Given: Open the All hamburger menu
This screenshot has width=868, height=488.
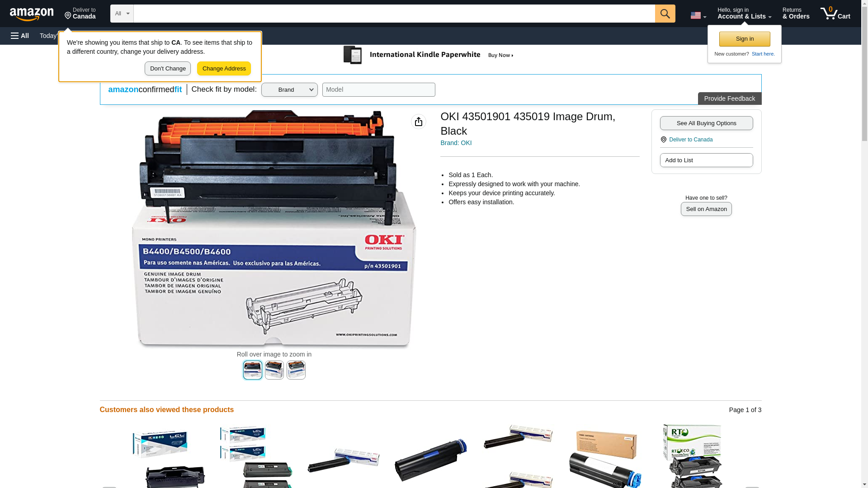Looking at the screenshot, I should pos(20,36).
